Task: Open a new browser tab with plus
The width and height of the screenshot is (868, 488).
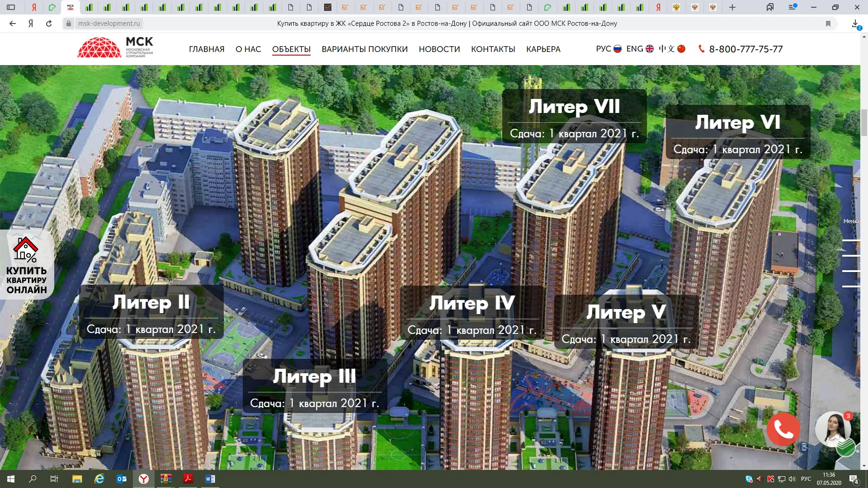Action: click(x=732, y=7)
